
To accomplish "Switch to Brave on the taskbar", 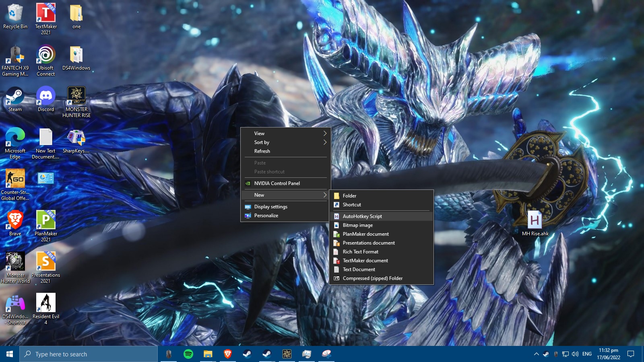I will (x=227, y=354).
